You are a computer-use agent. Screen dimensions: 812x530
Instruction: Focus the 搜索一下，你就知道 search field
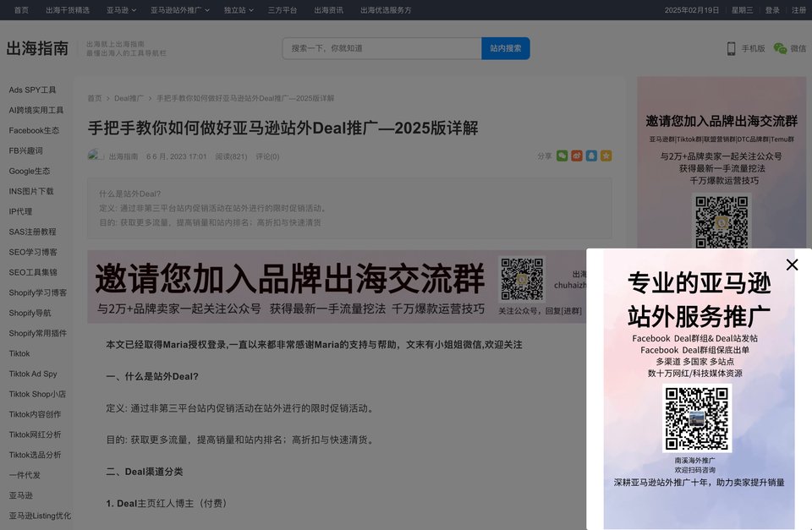coord(382,48)
